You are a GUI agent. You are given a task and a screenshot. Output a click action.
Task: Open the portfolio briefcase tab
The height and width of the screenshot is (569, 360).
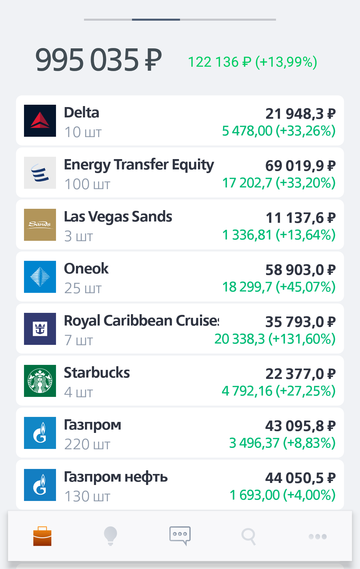point(42,536)
